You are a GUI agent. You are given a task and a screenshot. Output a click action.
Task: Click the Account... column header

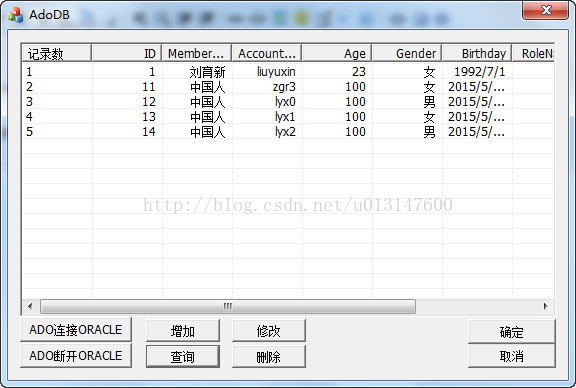[x=267, y=53]
